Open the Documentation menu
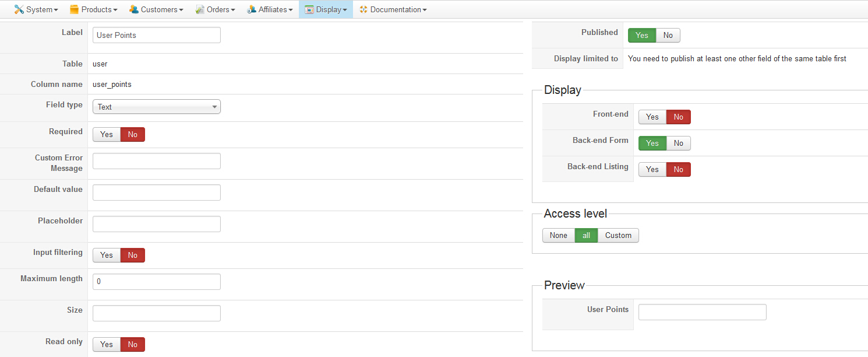The image size is (868, 357). point(396,9)
